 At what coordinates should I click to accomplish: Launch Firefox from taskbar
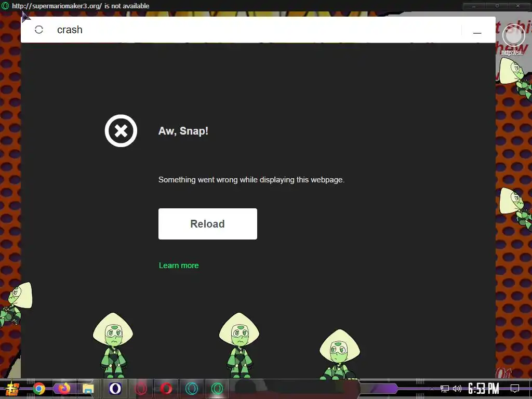64,389
